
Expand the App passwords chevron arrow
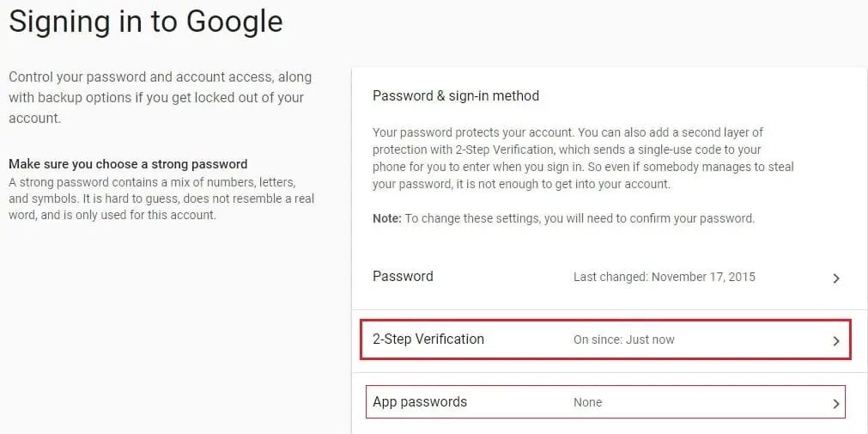[x=836, y=403]
